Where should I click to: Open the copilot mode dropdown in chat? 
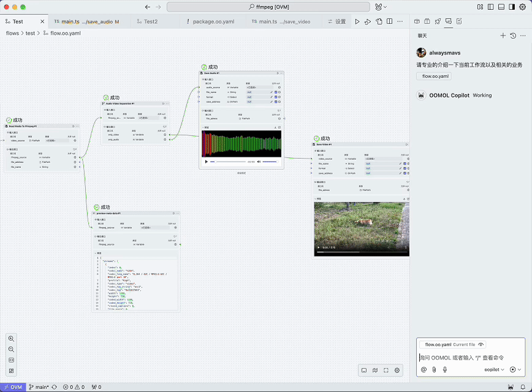pyautogui.click(x=494, y=369)
